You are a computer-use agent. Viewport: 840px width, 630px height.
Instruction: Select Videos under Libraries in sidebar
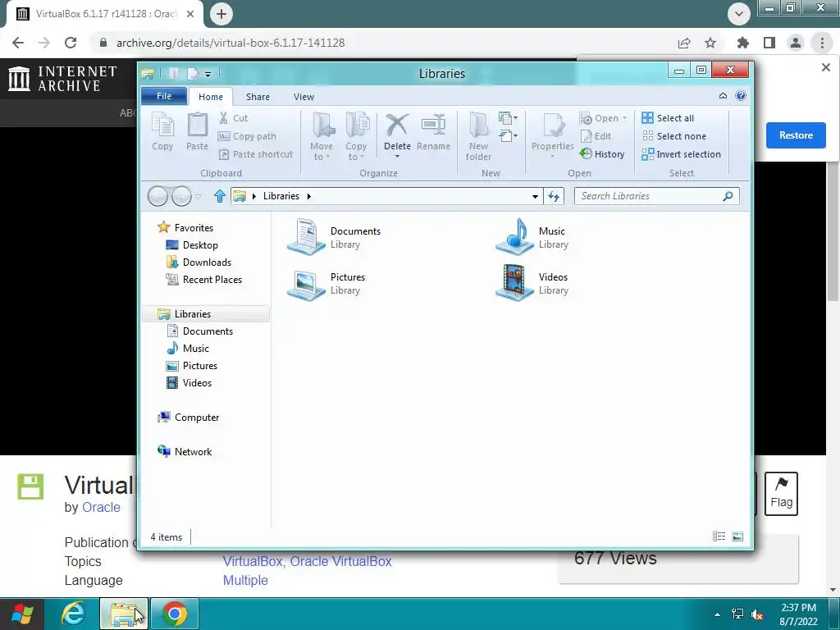(189, 383)
